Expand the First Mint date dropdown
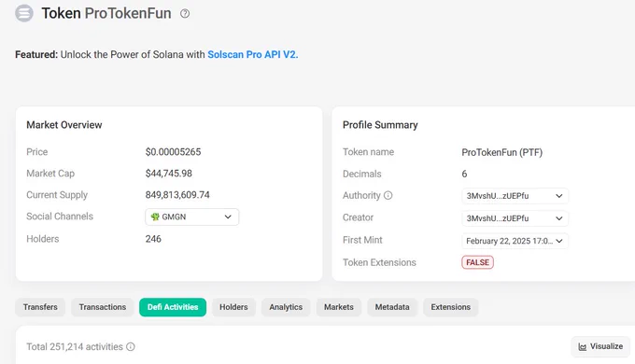The image size is (635, 364). [515, 241]
